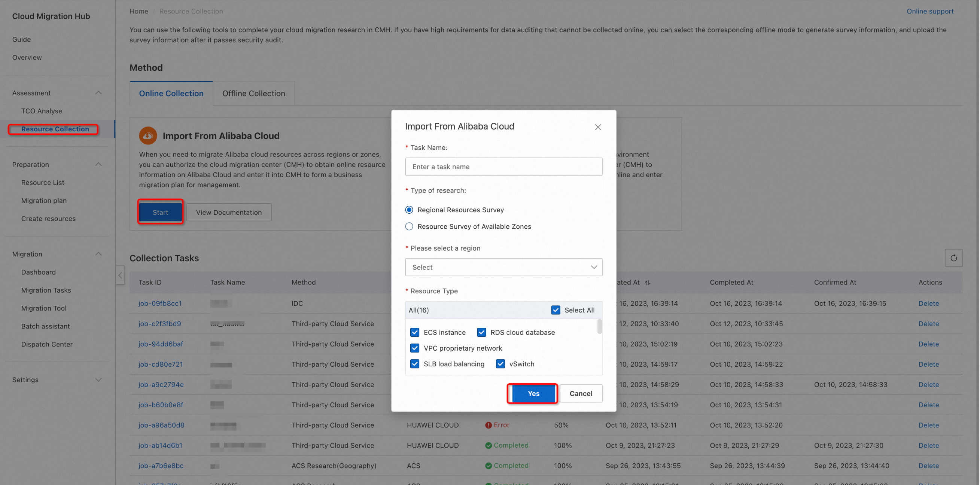Click the resource type list scrollbar
This screenshot has height=485, width=980.
[x=599, y=326]
